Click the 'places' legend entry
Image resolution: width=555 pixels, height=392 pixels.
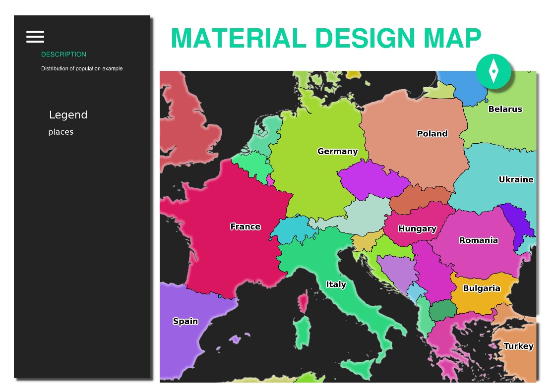click(x=61, y=132)
